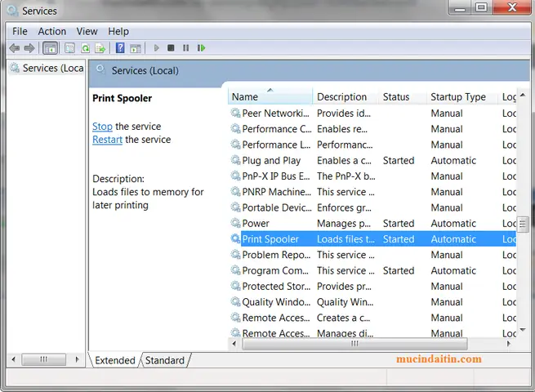Click 'Enforces gr...' description cell
535x392 pixels.
tap(344, 207)
